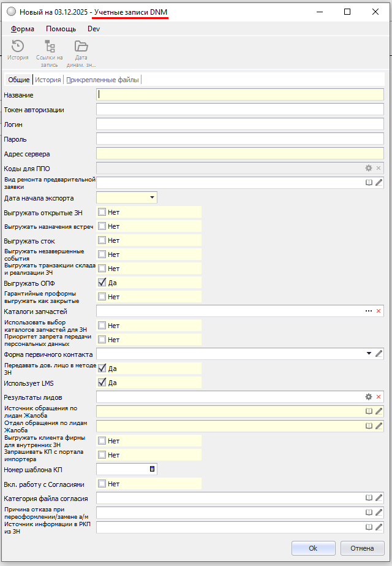392x566 pixels.
Task: Open Форма первичного контакта dropdown arrow
Action: 369,354
